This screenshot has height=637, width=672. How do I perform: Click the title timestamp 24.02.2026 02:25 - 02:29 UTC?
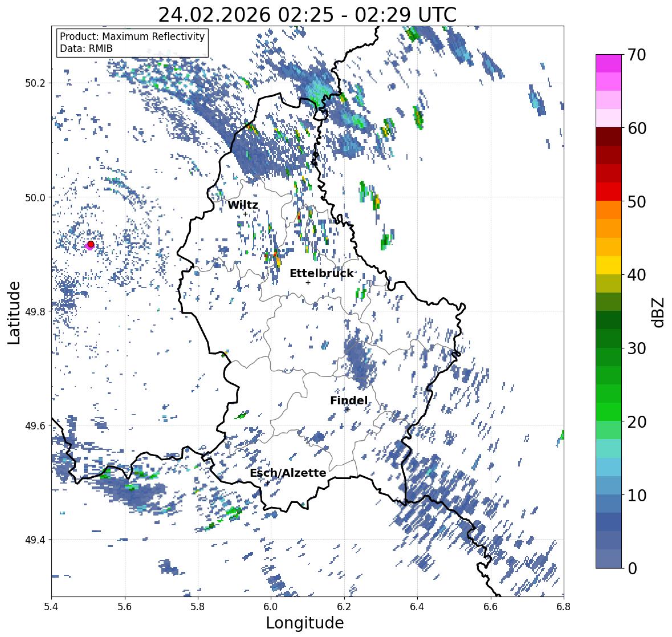[307, 15]
